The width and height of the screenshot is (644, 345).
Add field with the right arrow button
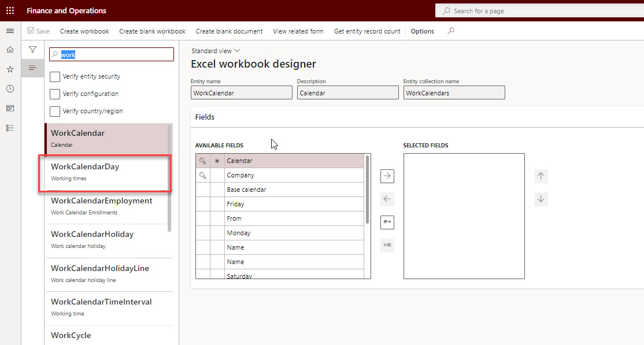387,176
